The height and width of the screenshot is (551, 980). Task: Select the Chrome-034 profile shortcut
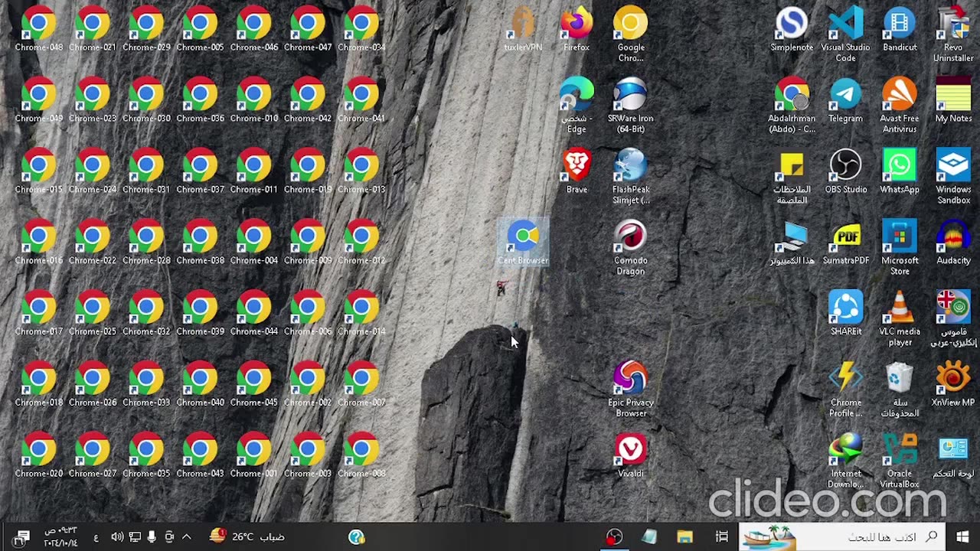point(361,29)
